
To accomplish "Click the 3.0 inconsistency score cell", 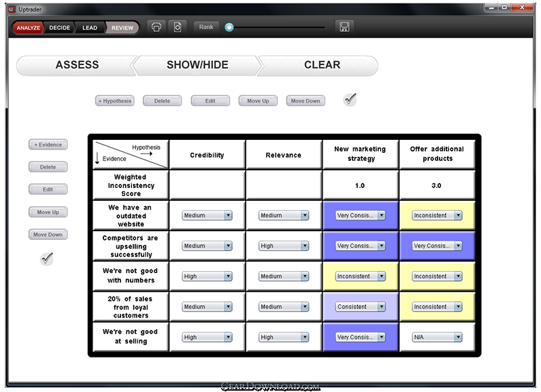I will pyautogui.click(x=437, y=185).
